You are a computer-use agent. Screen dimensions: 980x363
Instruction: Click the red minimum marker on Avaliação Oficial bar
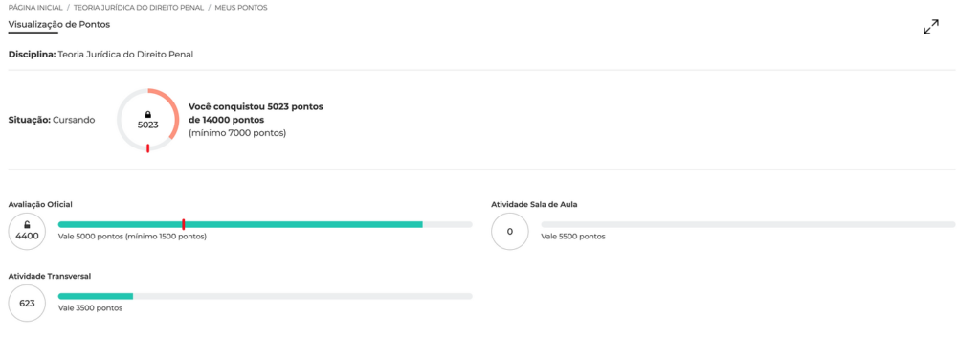[x=183, y=224]
